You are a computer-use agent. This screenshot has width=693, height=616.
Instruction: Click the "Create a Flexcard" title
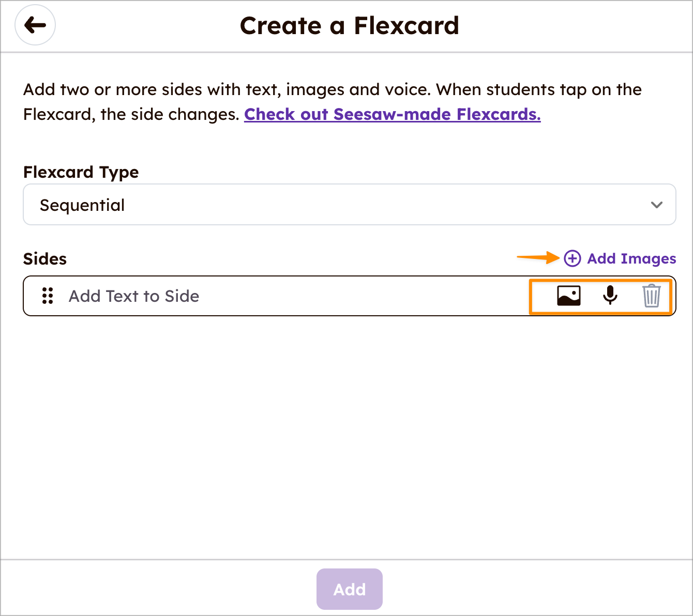[x=349, y=26]
